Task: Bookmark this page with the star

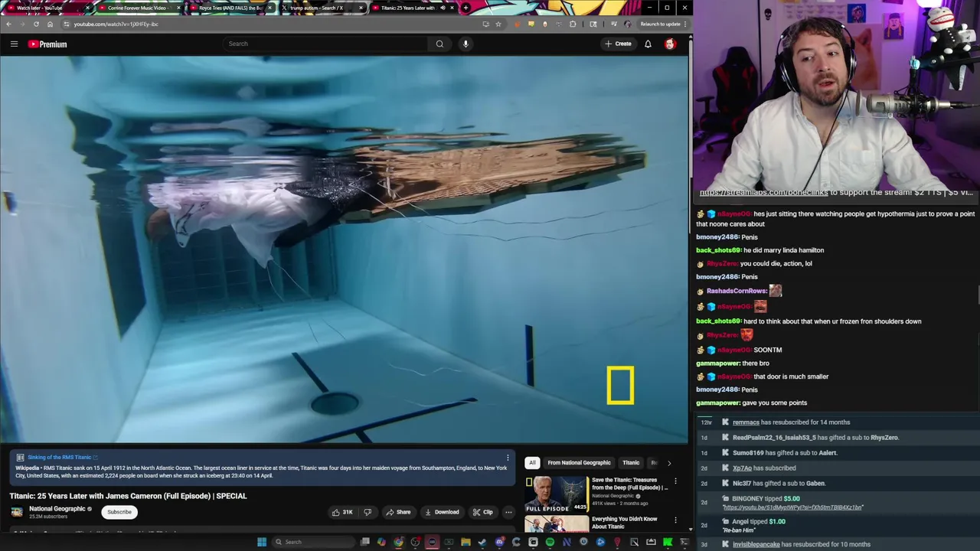Action: (x=498, y=24)
